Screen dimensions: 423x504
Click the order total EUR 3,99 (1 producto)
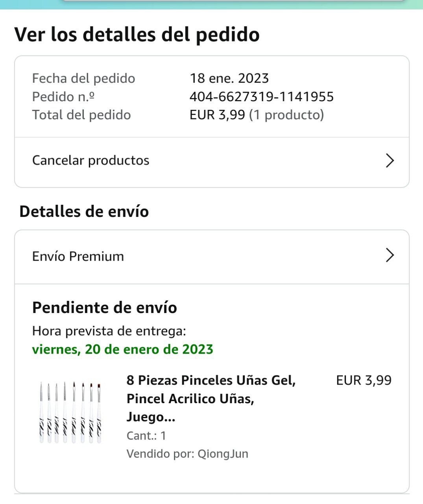coord(257,115)
